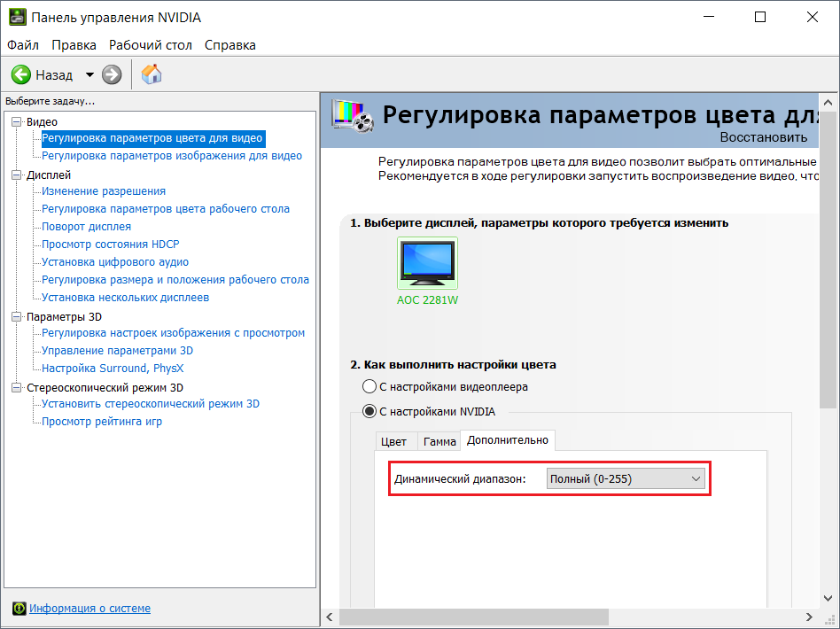Collapse the Видео tree section

(x=17, y=121)
